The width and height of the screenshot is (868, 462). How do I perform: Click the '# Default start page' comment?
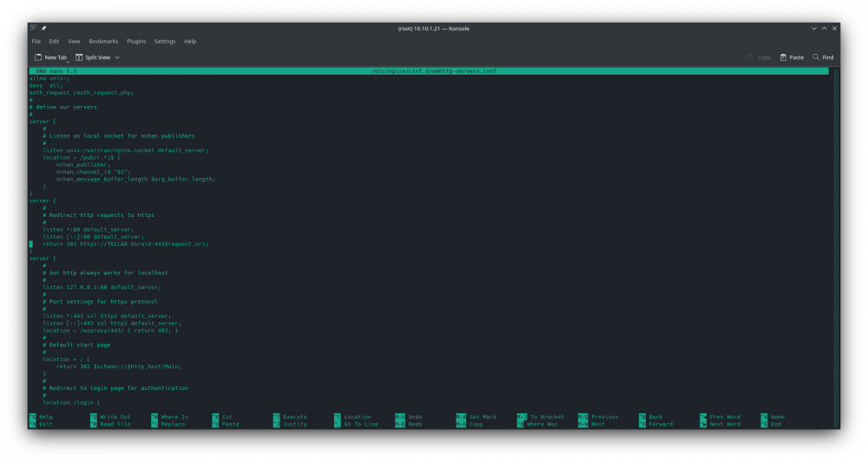coord(76,345)
